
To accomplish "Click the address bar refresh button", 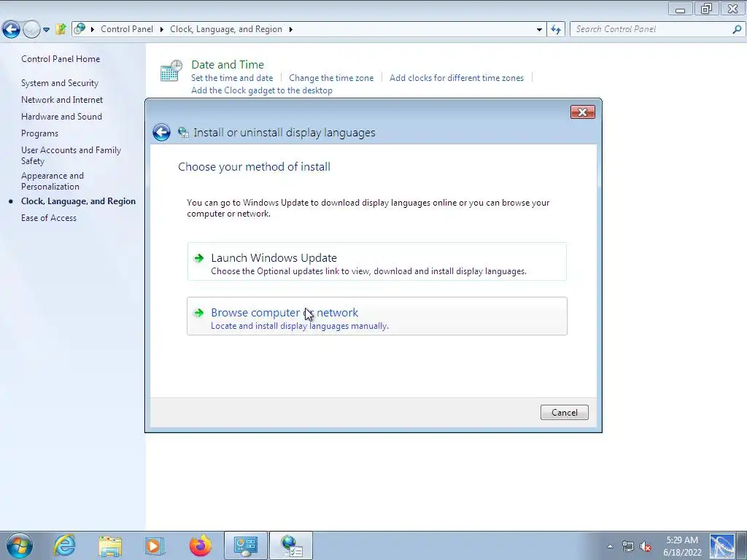I will coord(555,29).
